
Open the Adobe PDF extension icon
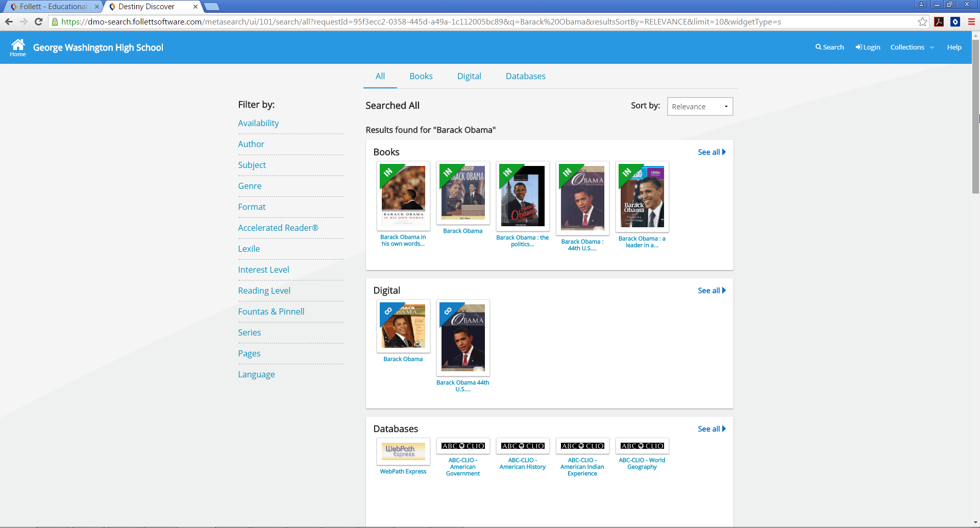pyautogui.click(x=939, y=21)
